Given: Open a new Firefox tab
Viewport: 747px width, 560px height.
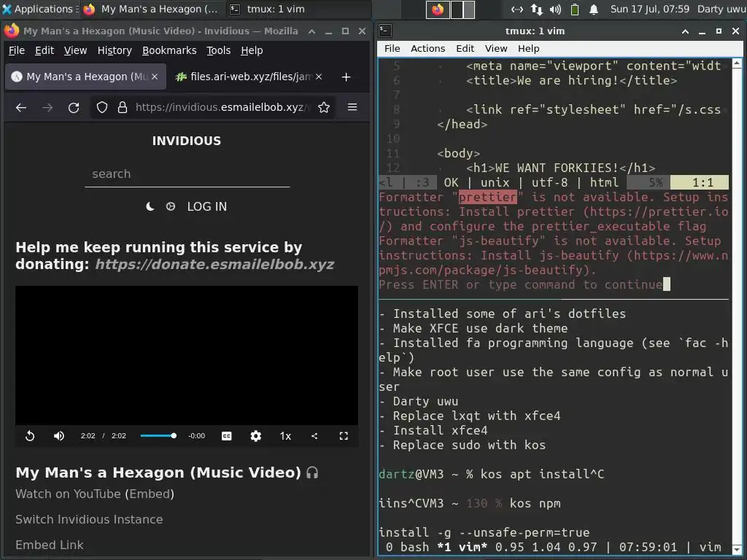Looking at the screenshot, I should pyautogui.click(x=347, y=77).
